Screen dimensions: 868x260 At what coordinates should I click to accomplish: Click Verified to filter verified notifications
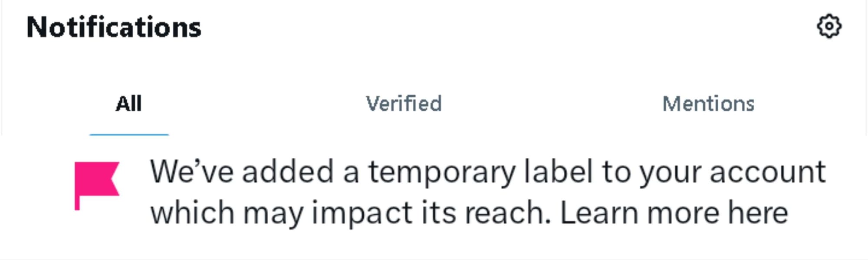point(404,103)
